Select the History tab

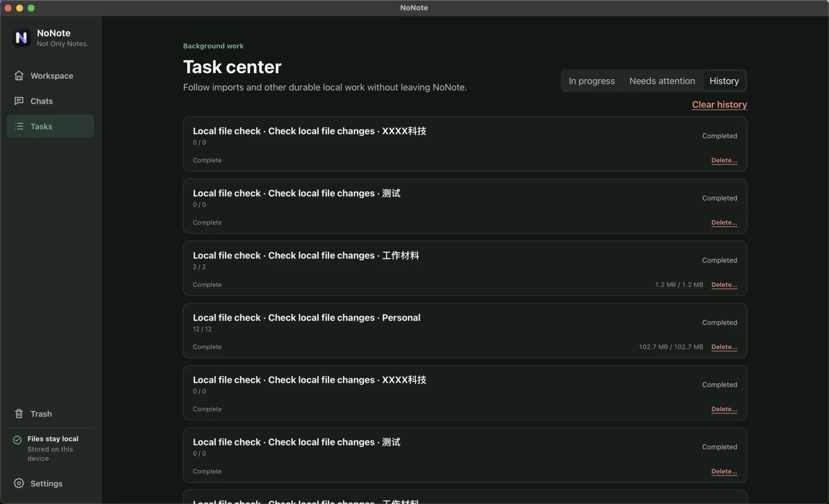point(724,81)
